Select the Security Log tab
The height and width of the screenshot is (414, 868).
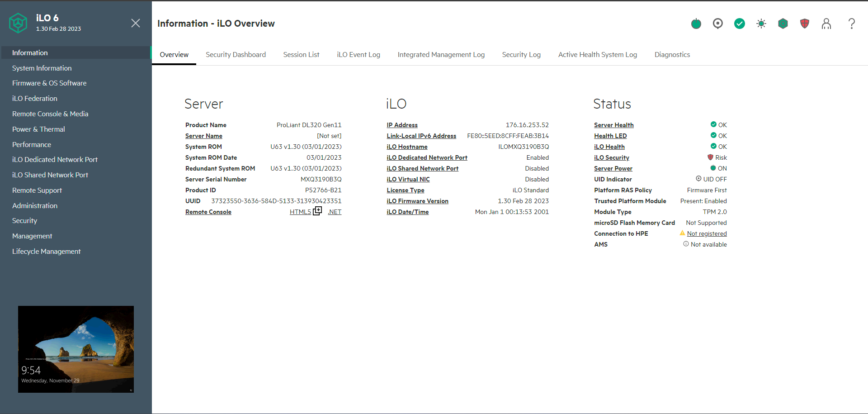click(x=521, y=55)
